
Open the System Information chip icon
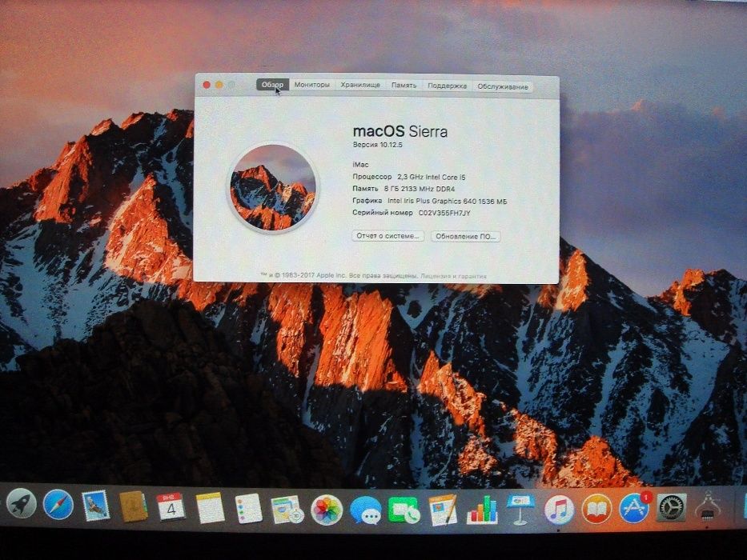point(708,506)
